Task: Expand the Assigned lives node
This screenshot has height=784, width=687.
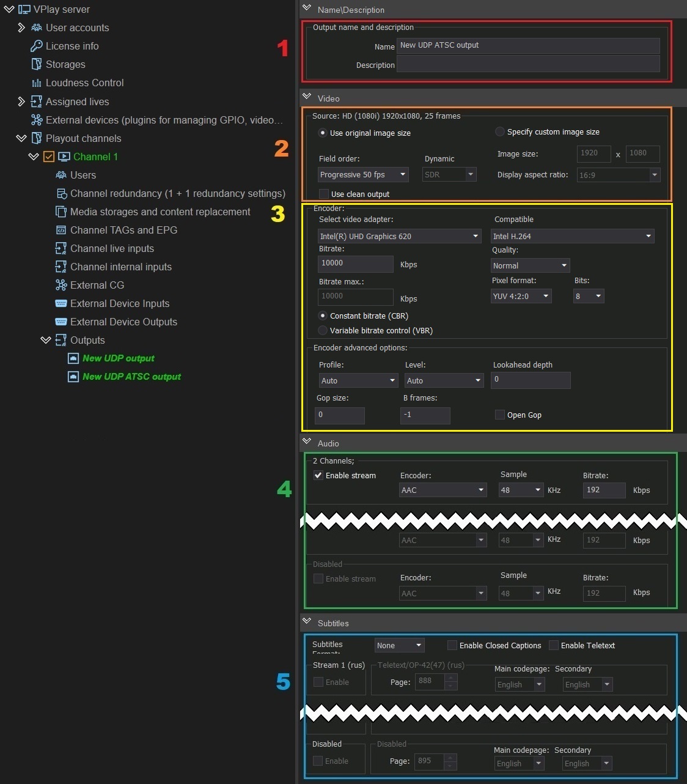Action: (x=21, y=102)
